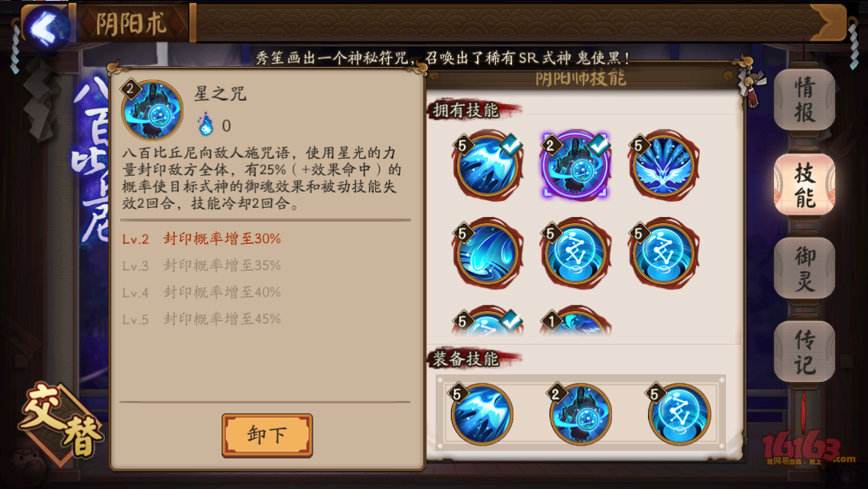Image resolution: width=868 pixels, height=489 pixels.
Task: Open the 御灵 tab
Action: coord(805,268)
